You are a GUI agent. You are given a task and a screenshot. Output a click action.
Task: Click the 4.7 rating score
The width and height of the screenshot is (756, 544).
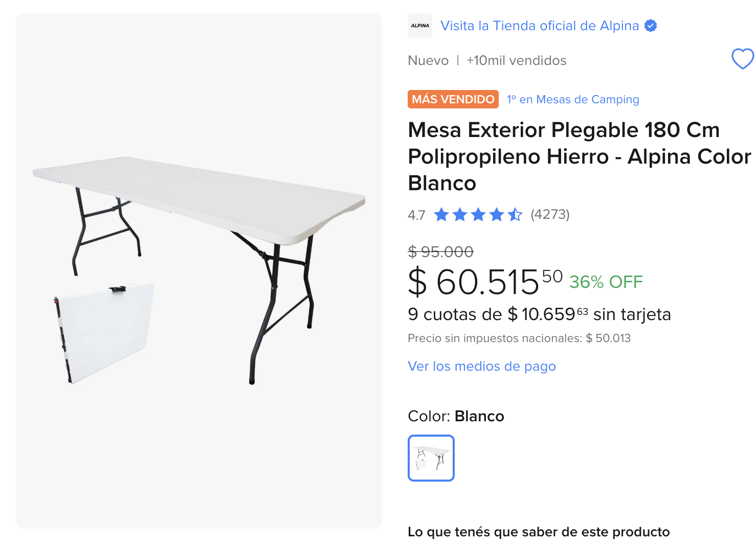pyautogui.click(x=416, y=215)
